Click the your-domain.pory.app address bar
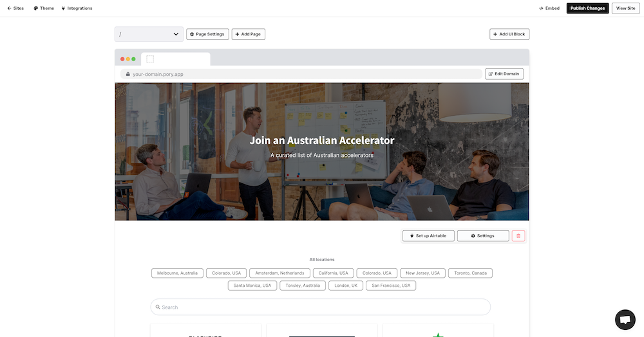Viewport: 644px width, 337px height. coord(301,74)
